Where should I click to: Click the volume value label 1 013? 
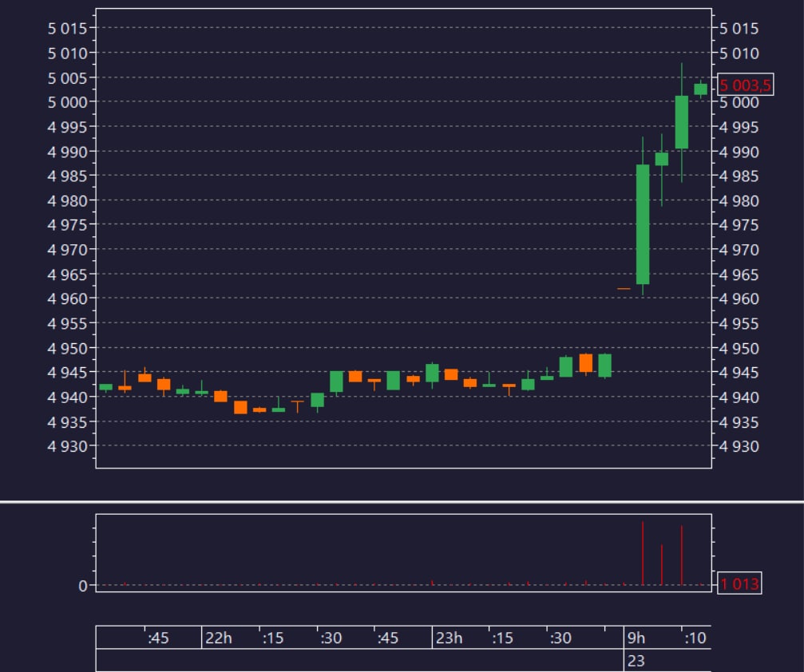click(739, 583)
